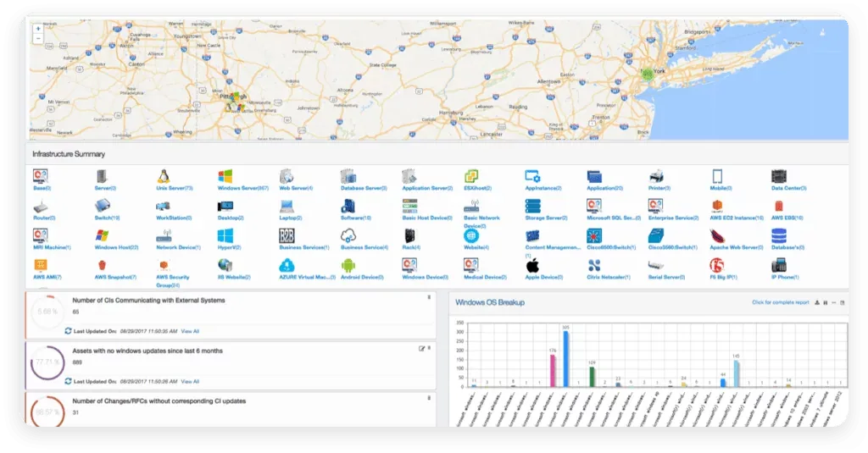The height and width of the screenshot is (453, 868).
Task: Download the Windows OS Breakup chart
Action: coord(817,303)
